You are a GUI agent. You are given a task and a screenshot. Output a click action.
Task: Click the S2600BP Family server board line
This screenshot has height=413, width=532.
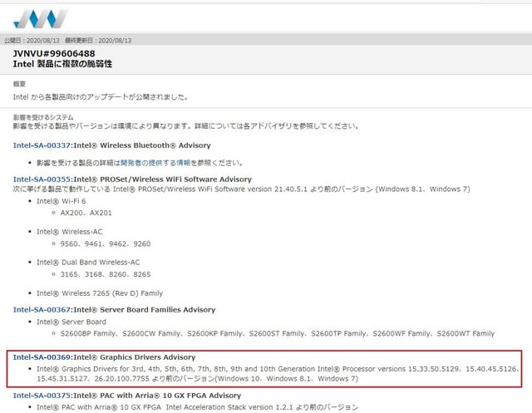(277, 334)
